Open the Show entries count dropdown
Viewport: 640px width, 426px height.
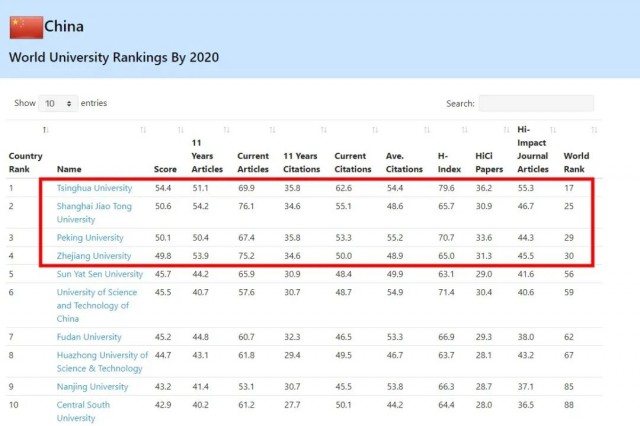58,103
